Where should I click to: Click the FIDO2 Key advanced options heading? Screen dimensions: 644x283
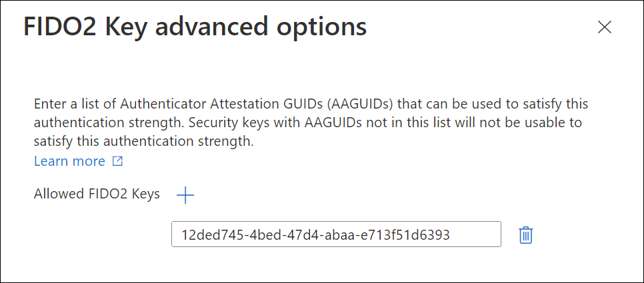click(195, 28)
